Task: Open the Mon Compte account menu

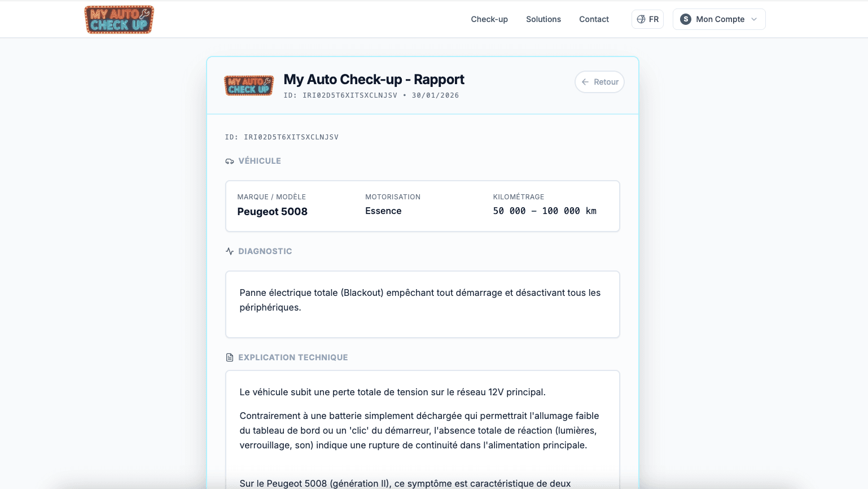Action: click(x=720, y=19)
